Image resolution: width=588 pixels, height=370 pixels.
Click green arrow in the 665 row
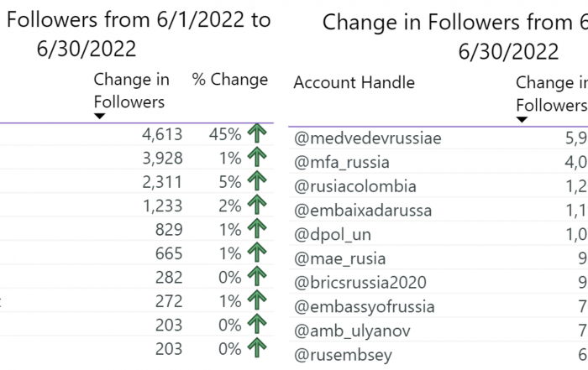tap(257, 253)
